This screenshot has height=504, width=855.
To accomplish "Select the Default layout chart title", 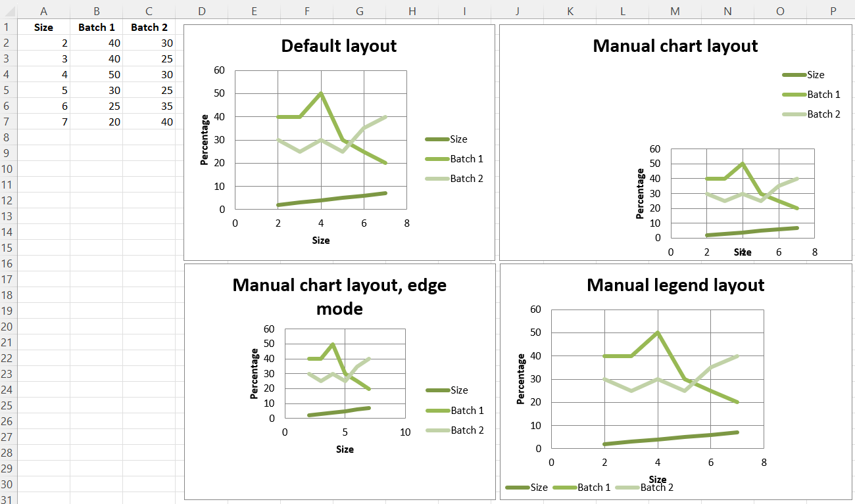I will pyautogui.click(x=339, y=46).
